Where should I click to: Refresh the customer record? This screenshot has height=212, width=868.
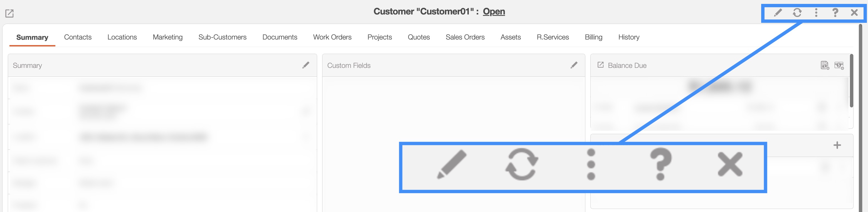point(797,13)
